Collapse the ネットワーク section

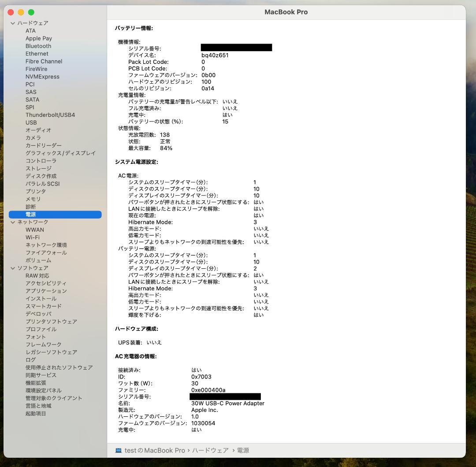[x=13, y=222]
